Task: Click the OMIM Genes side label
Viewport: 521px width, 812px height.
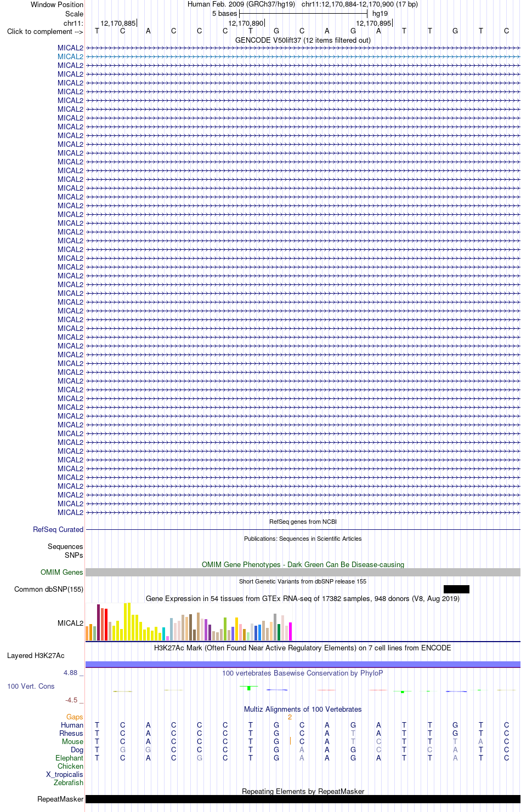Action: (62, 572)
